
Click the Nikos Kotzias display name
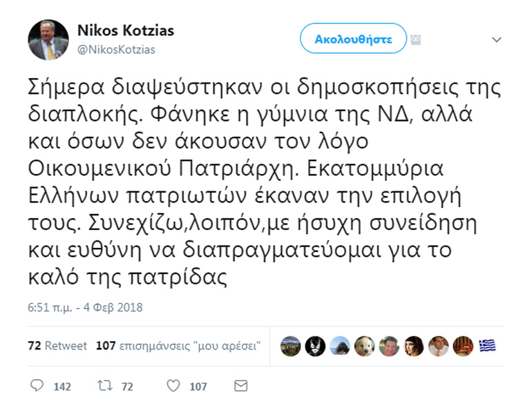[x=125, y=30]
